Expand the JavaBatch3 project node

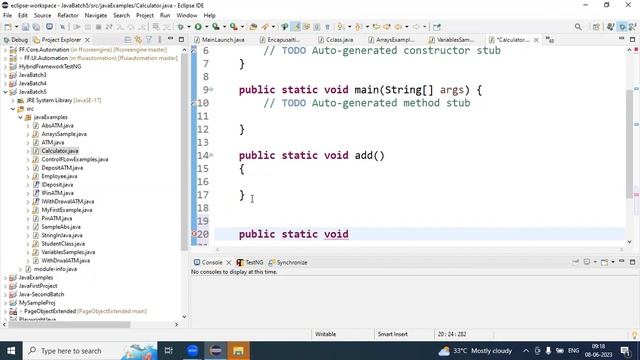5,75
